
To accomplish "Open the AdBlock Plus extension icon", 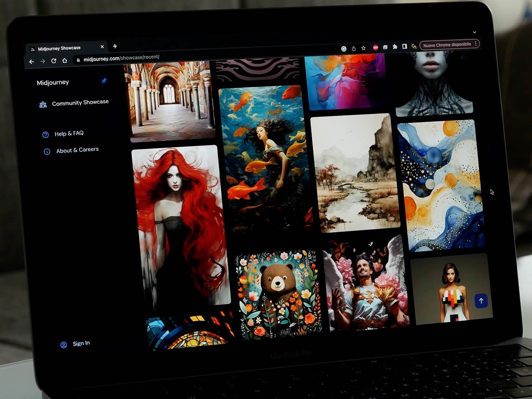I will click(x=375, y=48).
